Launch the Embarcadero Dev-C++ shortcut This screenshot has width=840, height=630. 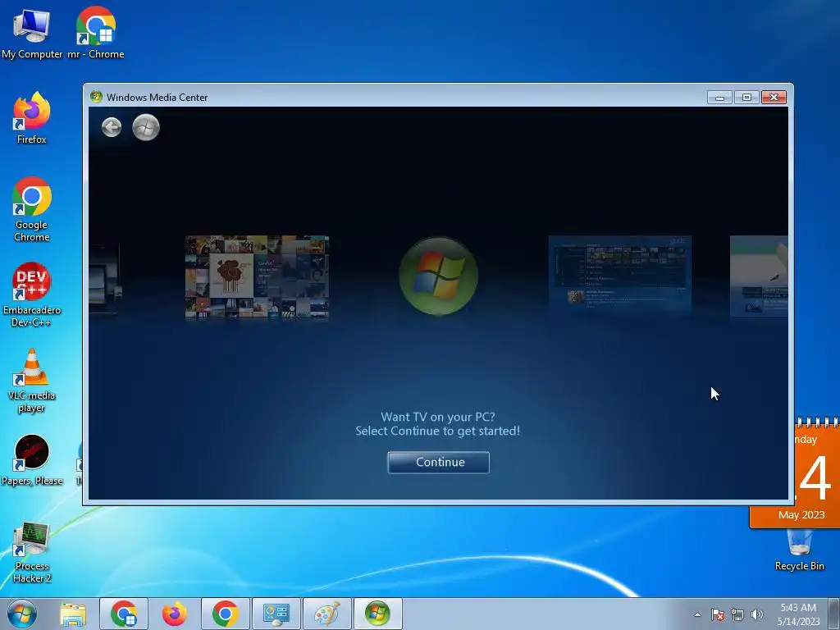click(x=32, y=294)
